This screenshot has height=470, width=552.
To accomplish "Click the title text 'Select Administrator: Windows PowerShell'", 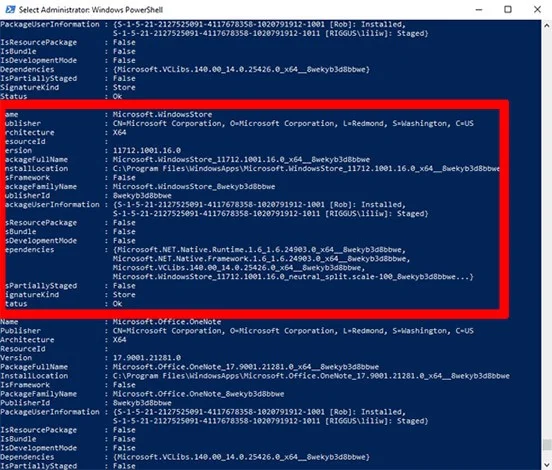I will (90, 10).
